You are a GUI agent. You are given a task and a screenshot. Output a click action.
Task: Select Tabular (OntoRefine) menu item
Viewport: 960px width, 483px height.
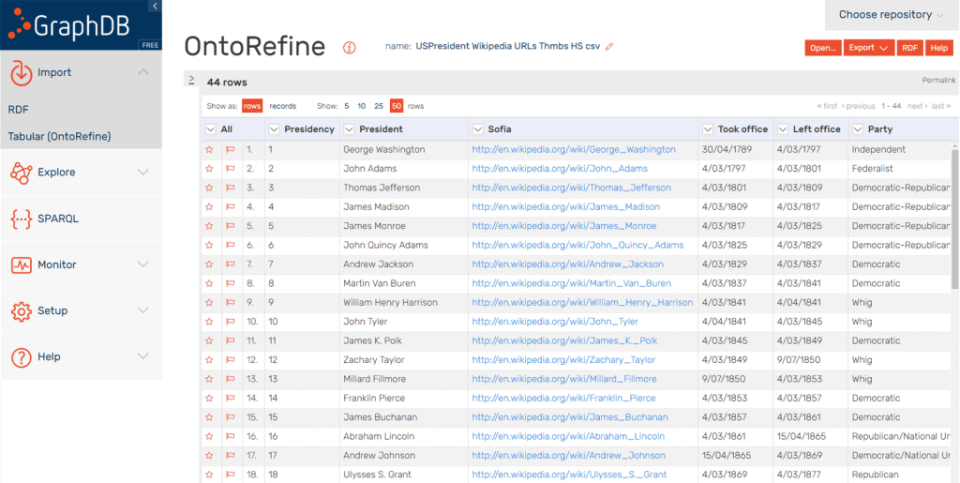[x=59, y=136]
